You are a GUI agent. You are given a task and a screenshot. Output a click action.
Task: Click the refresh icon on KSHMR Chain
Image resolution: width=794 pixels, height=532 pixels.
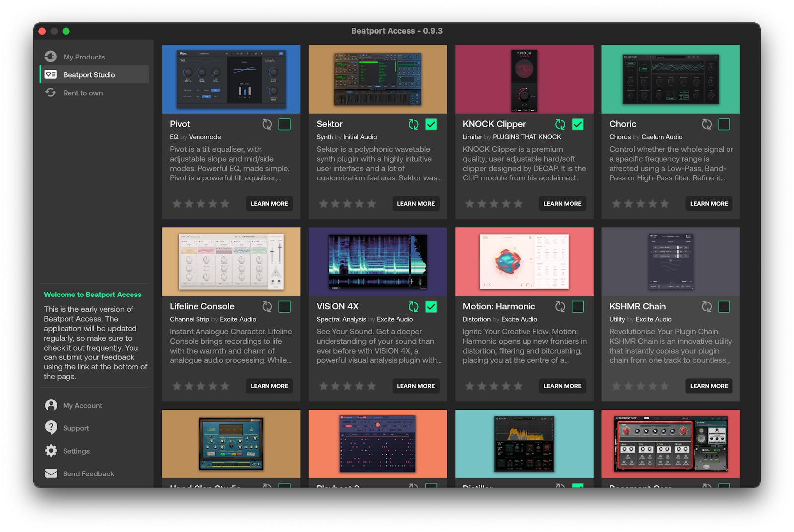point(707,306)
